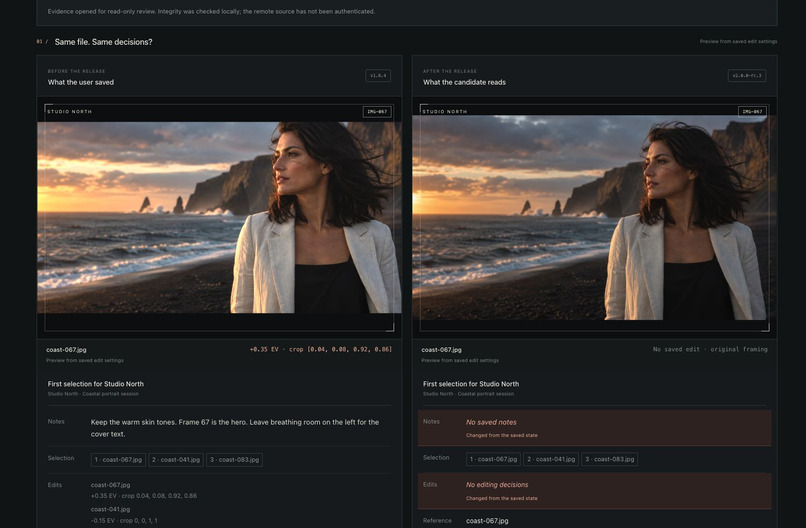This screenshot has height=528, width=806.
Task: Click 'First selection for Studio North' in before panel
Action: pos(96,384)
